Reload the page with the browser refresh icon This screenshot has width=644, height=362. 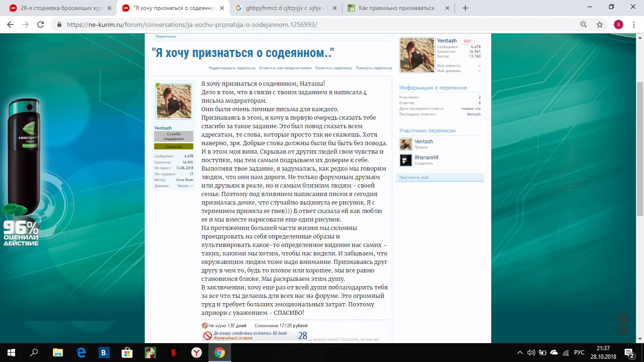[x=41, y=25]
